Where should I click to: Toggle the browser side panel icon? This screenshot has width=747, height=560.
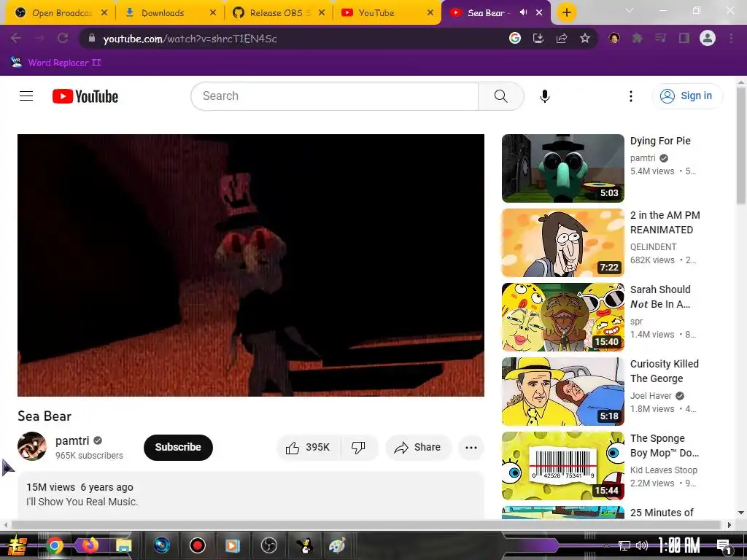point(684,38)
